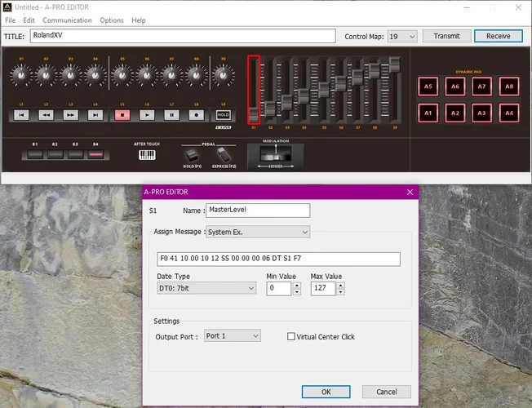Image resolution: width=532 pixels, height=408 pixels.
Task: Select the R4 rotary knob
Action: [x=95, y=75]
